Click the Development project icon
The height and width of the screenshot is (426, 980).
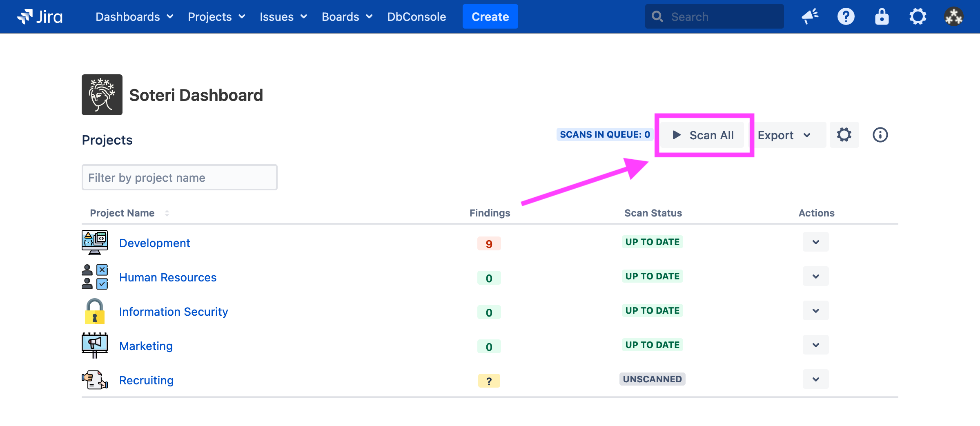(95, 243)
